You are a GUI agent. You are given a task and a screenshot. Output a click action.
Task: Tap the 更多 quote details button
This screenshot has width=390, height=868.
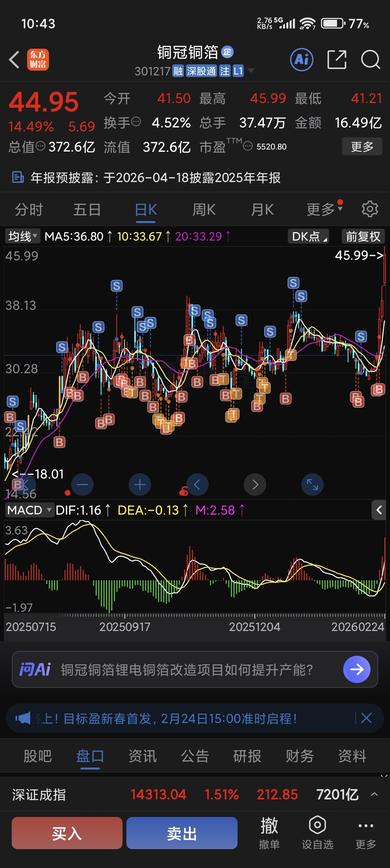pos(362,146)
